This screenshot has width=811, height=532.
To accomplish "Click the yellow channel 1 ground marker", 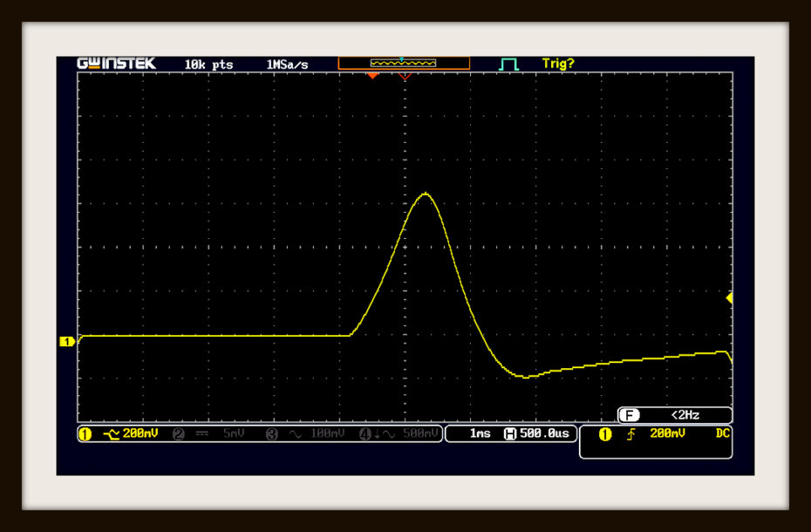I will (67, 342).
